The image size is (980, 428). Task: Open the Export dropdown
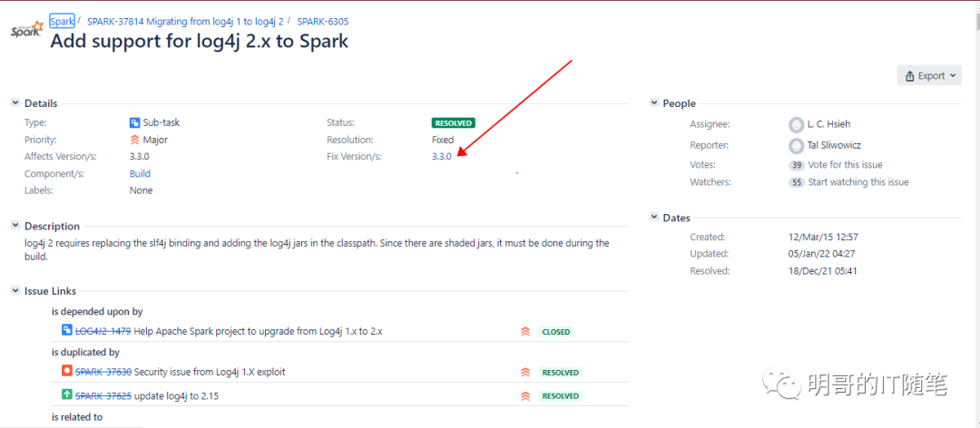[x=929, y=75]
